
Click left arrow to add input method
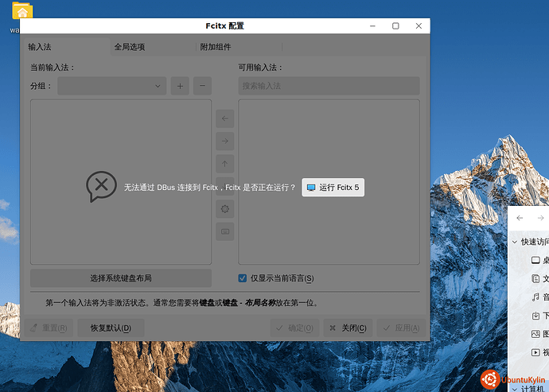(x=225, y=118)
